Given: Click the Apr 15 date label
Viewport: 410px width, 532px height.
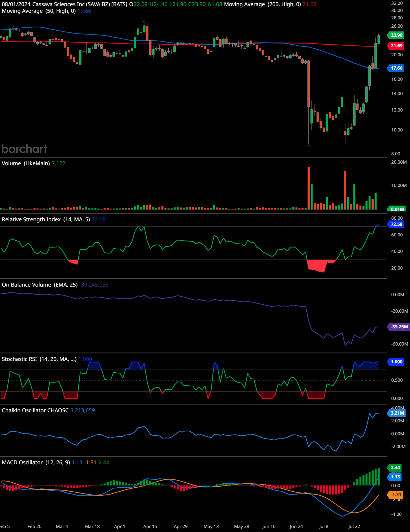Looking at the screenshot, I should click(150, 526).
